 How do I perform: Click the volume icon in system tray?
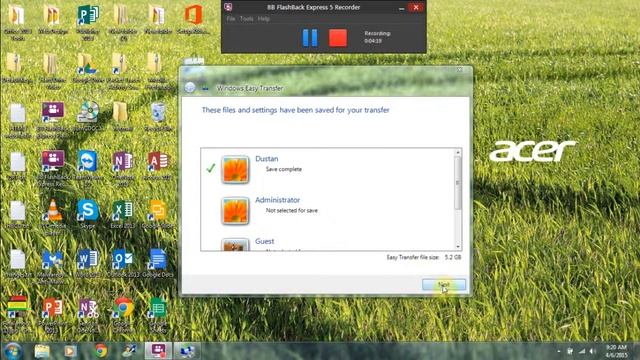pos(593,351)
